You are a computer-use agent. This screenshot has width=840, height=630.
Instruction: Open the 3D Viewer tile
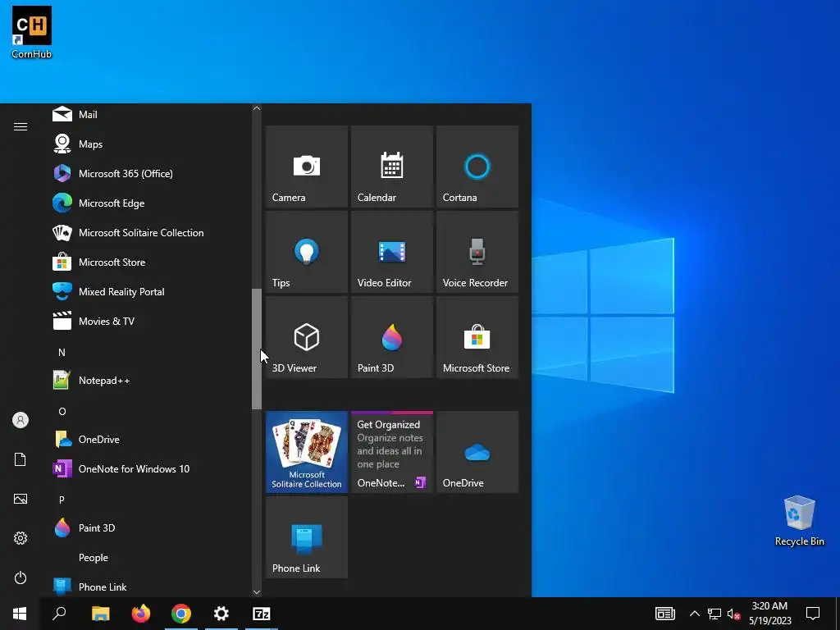point(307,337)
